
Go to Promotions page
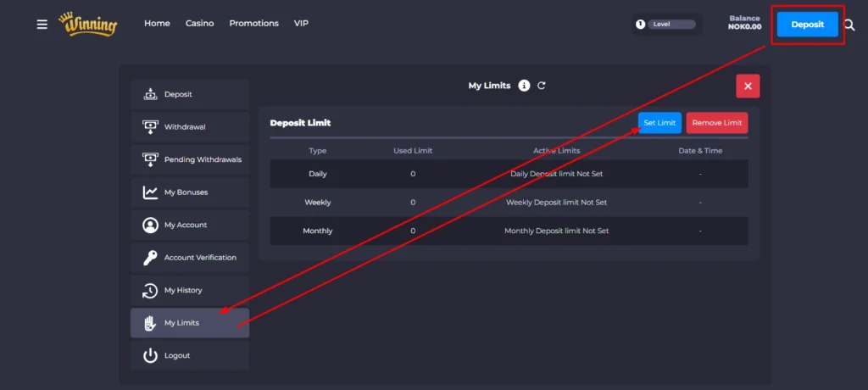pyautogui.click(x=253, y=24)
